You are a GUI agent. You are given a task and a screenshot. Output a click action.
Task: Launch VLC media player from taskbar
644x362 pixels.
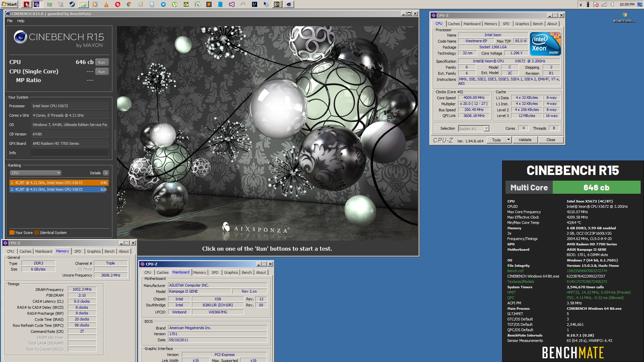point(106,4)
